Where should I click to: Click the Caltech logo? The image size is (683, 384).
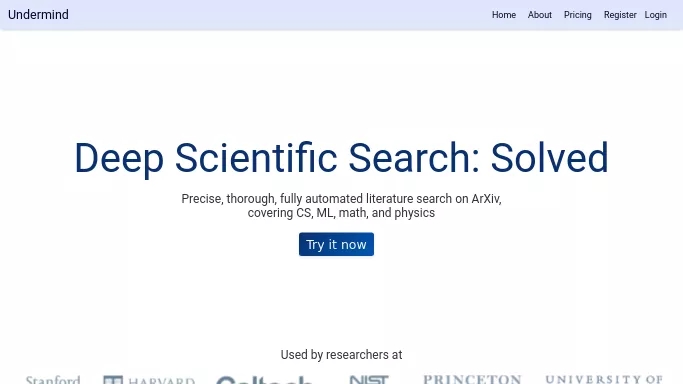pos(264,380)
